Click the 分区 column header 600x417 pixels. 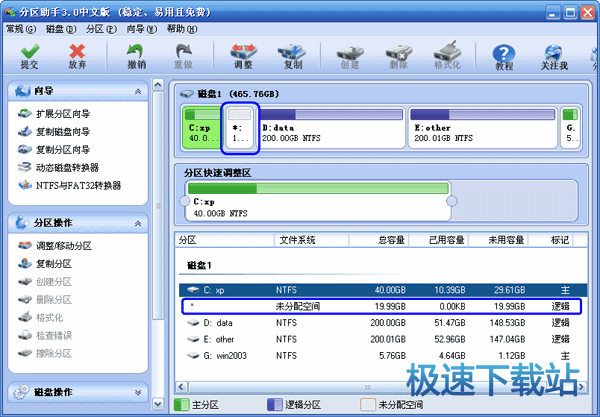[225, 240]
